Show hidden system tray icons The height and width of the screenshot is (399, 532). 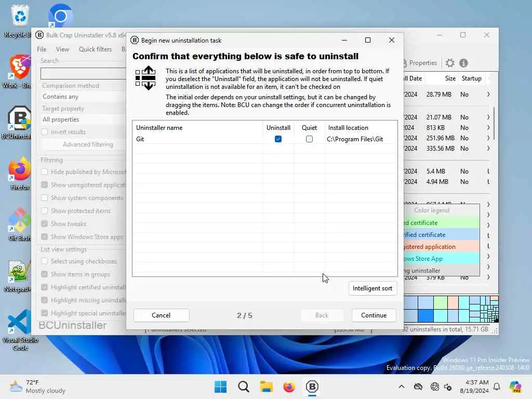coord(402,387)
